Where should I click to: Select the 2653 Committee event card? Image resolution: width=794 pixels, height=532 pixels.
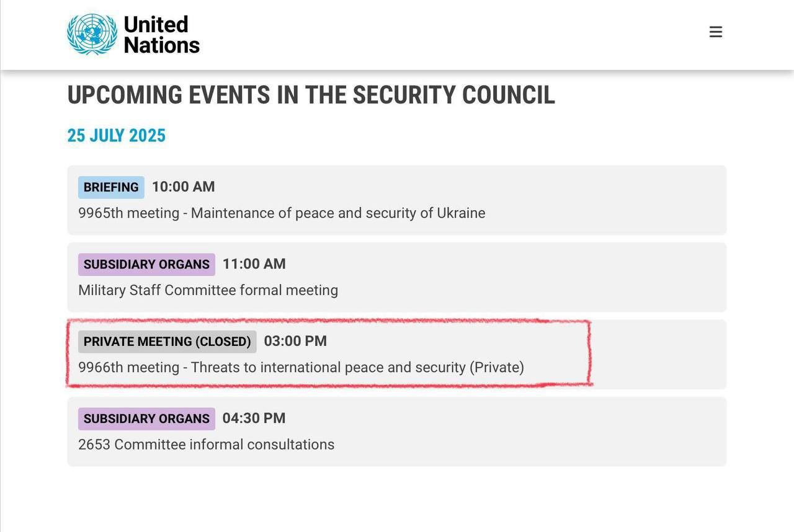click(397, 432)
